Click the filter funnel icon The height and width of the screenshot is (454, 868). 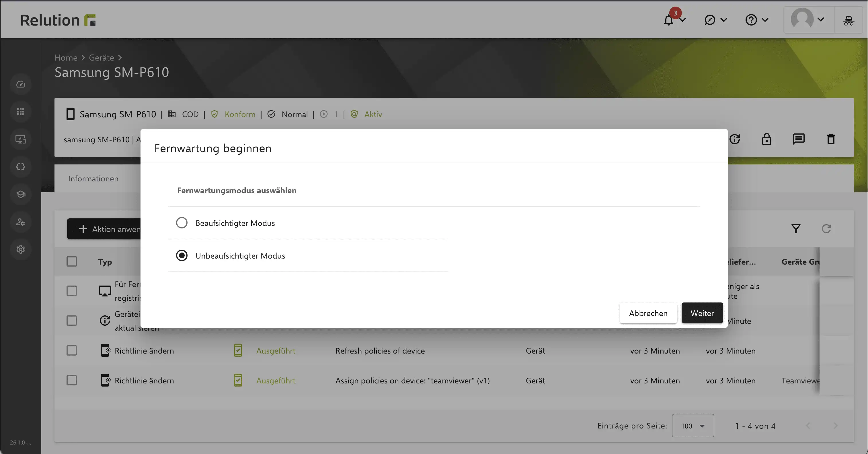[796, 229]
